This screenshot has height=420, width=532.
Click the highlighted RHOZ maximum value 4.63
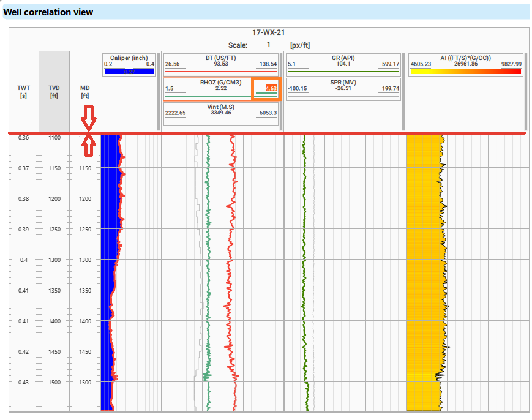click(271, 88)
